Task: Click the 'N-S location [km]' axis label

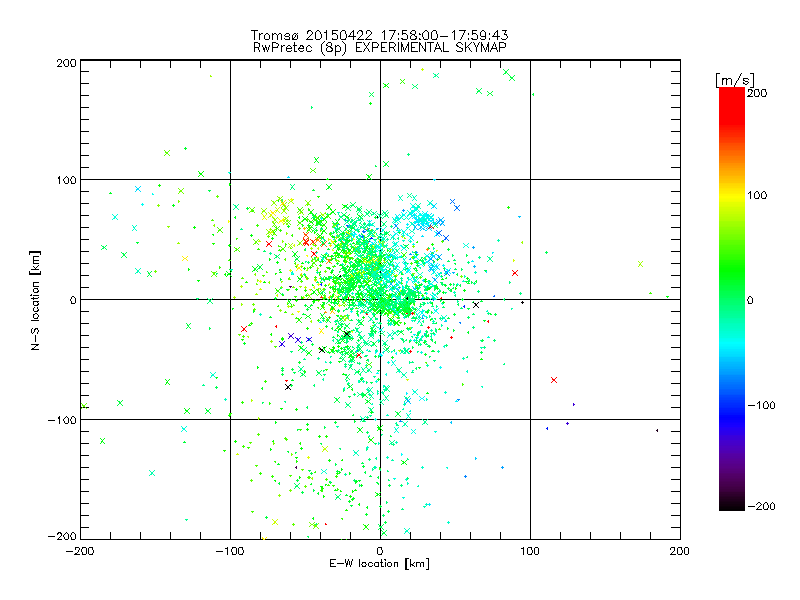Action: tap(35, 300)
